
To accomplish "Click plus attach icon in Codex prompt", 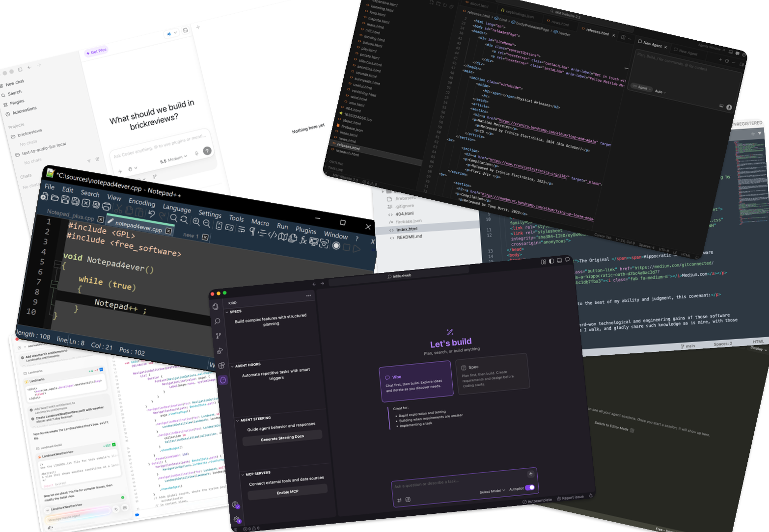I will (120, 172).
